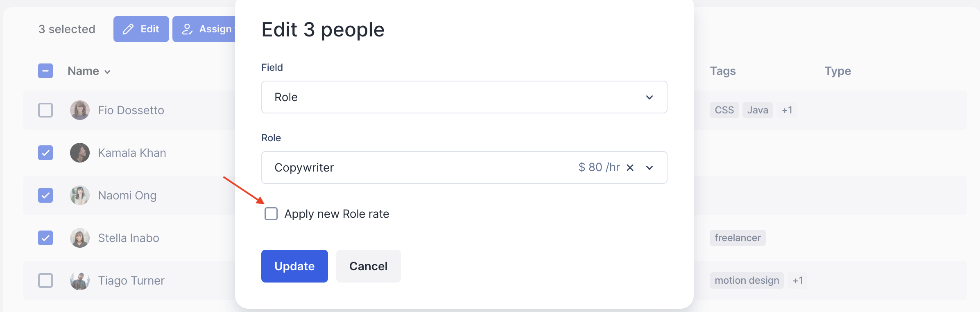The height and width of the screenshot is (312, 980).
Task: Select Fio Dossetto's row checkbox
Action: click(x=45, y=110)
